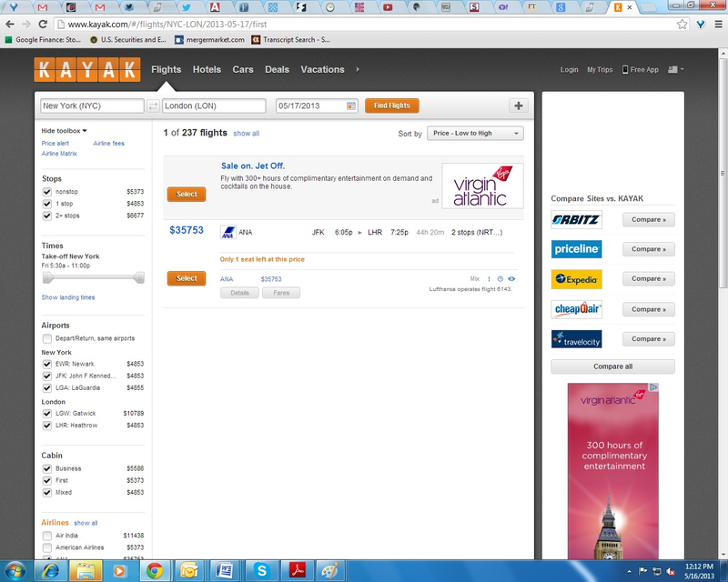Click the Windows Start button
The width and height of the screenshot is (728, 582).
pos(15,571)
